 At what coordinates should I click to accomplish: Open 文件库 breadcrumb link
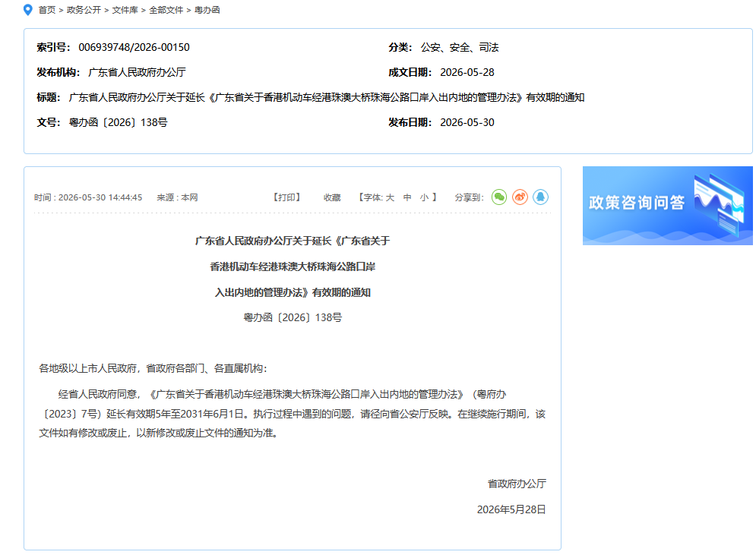[x=125, y=10]
